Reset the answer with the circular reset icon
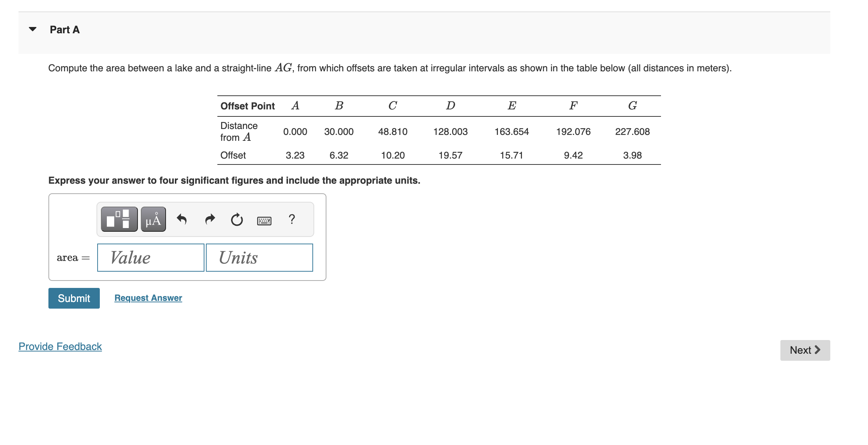The image size is (868, 445). pos(237,220)
